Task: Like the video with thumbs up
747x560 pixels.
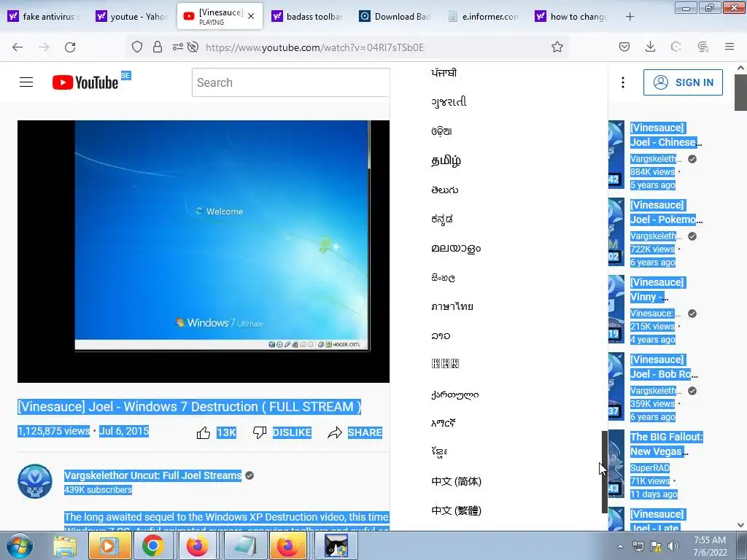Action: 204,432
